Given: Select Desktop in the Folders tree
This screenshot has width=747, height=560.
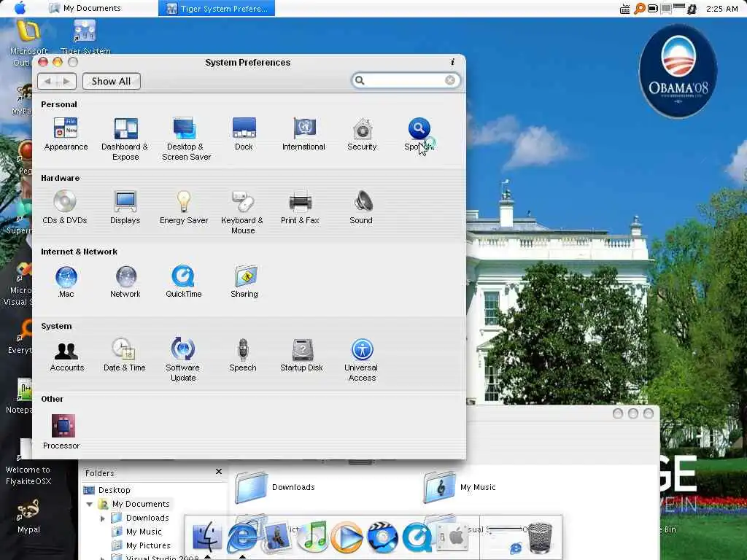Looking at the screenshot, I should 107,490.
